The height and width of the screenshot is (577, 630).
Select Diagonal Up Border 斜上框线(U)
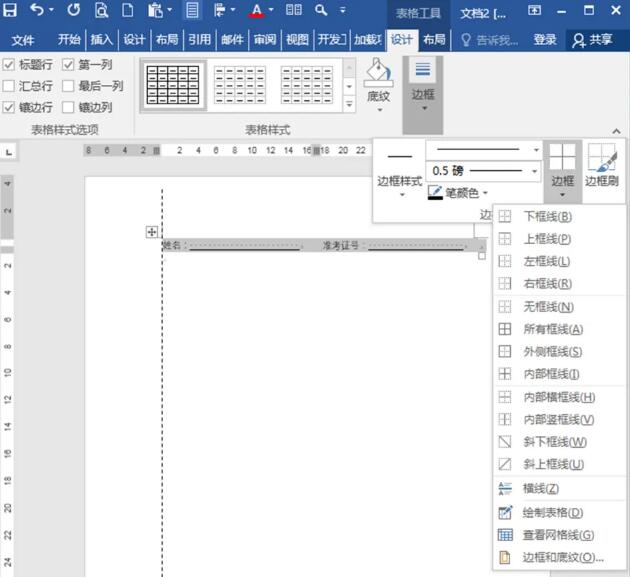559,464
